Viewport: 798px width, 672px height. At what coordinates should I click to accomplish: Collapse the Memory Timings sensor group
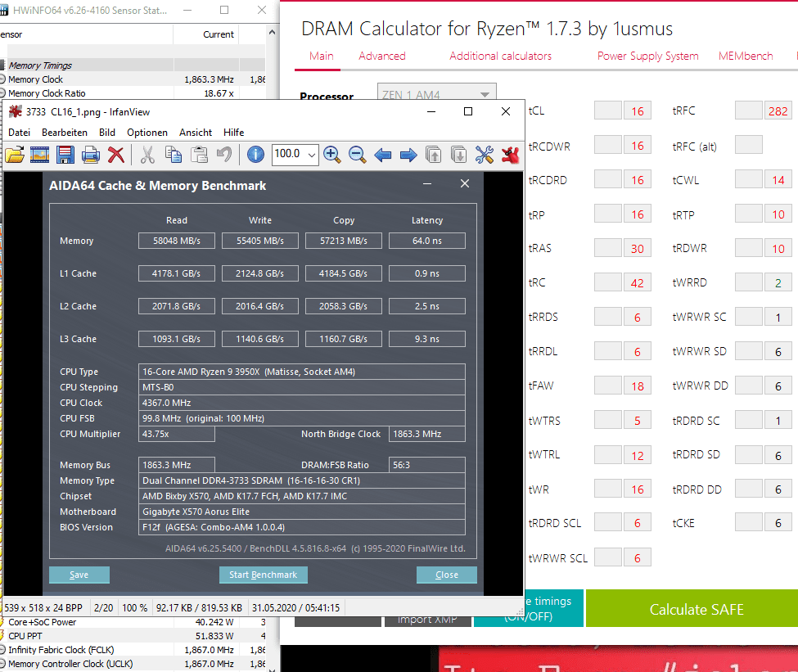pyautogui.click(x=2, y=65)
